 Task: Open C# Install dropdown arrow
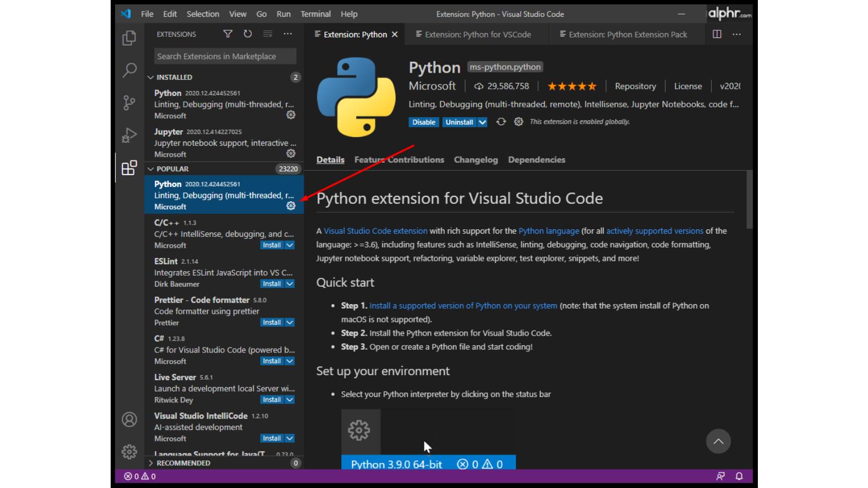[290, 361]
